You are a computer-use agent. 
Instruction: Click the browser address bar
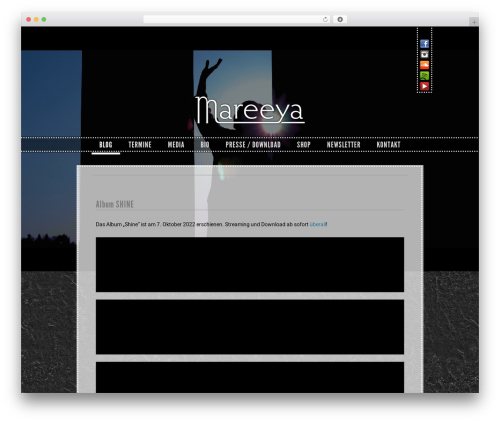pos(237,19)
